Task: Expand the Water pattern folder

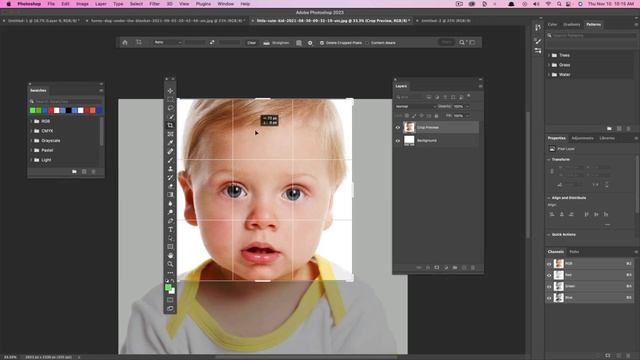Action: click(x=549, y=75)
